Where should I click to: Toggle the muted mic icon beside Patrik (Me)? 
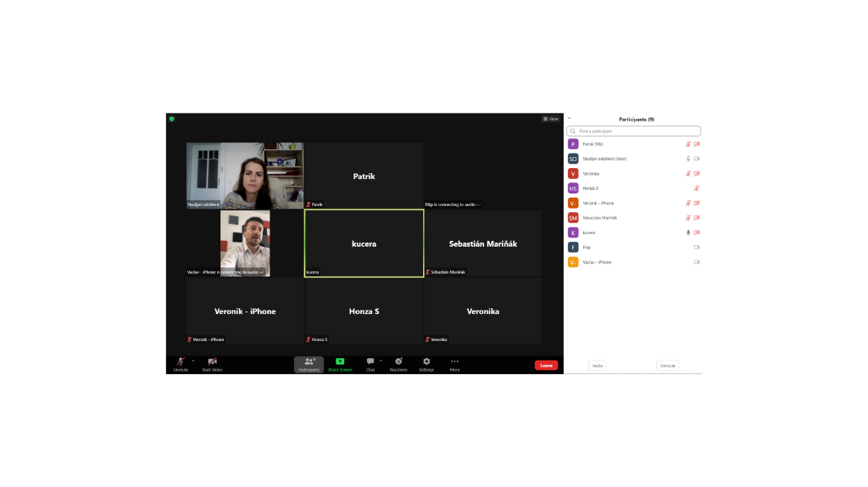pos(688,144)
